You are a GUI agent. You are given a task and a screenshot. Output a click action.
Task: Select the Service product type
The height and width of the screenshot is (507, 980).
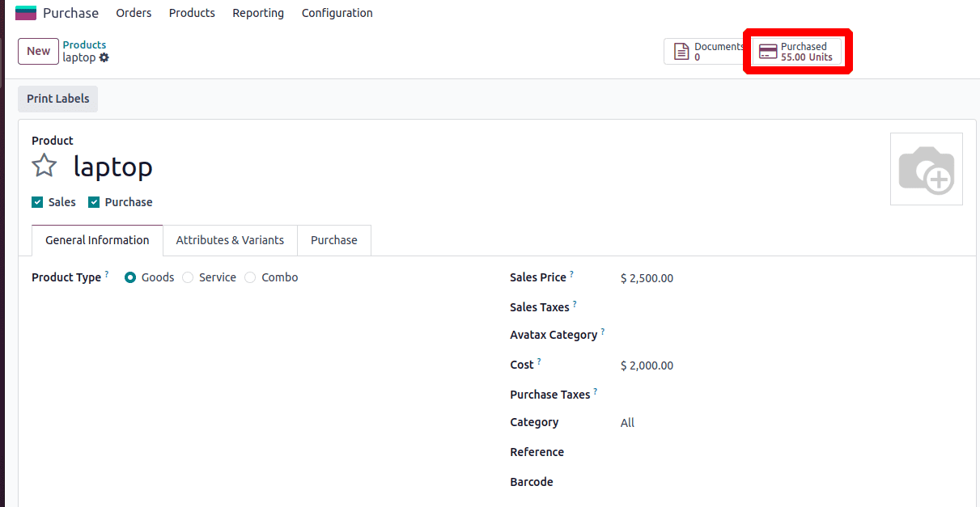tap(188, 277)
